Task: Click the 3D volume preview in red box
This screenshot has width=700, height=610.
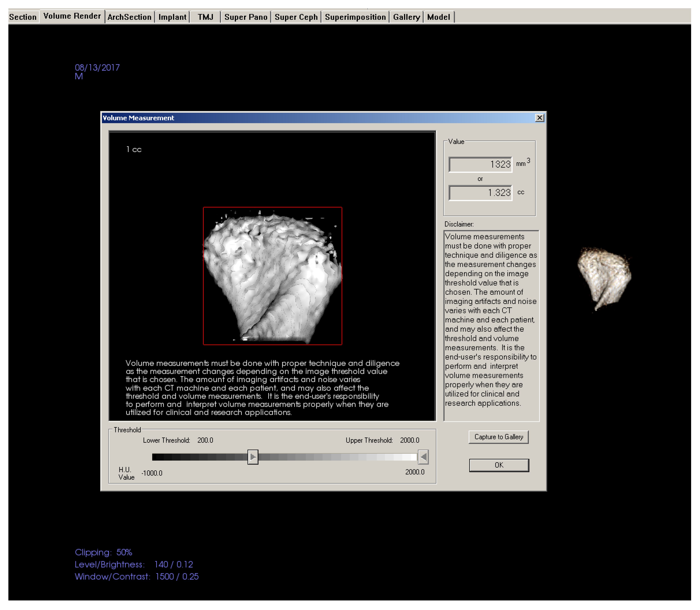Action: (x=272, y=276)
